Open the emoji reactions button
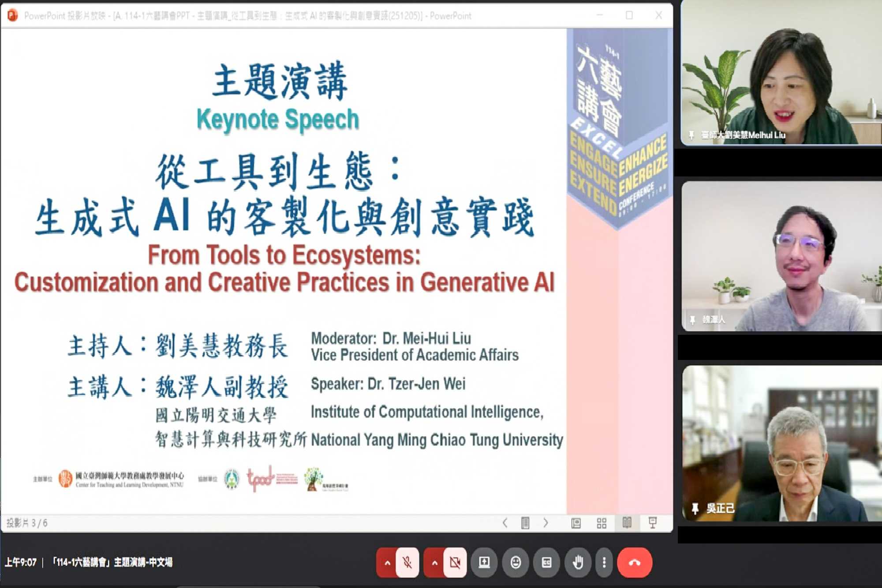882x588 pixels. (x=515, y=562)
